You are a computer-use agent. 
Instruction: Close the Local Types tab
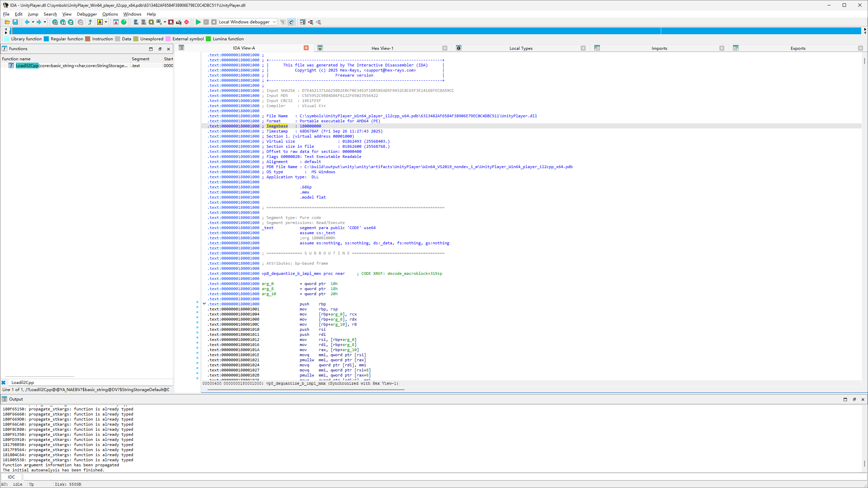(583, 48)
